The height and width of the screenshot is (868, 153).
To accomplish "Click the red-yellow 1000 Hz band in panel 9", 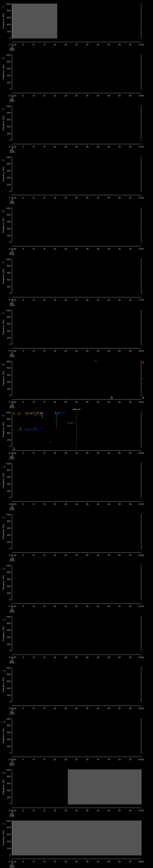I will coord(29,413).
